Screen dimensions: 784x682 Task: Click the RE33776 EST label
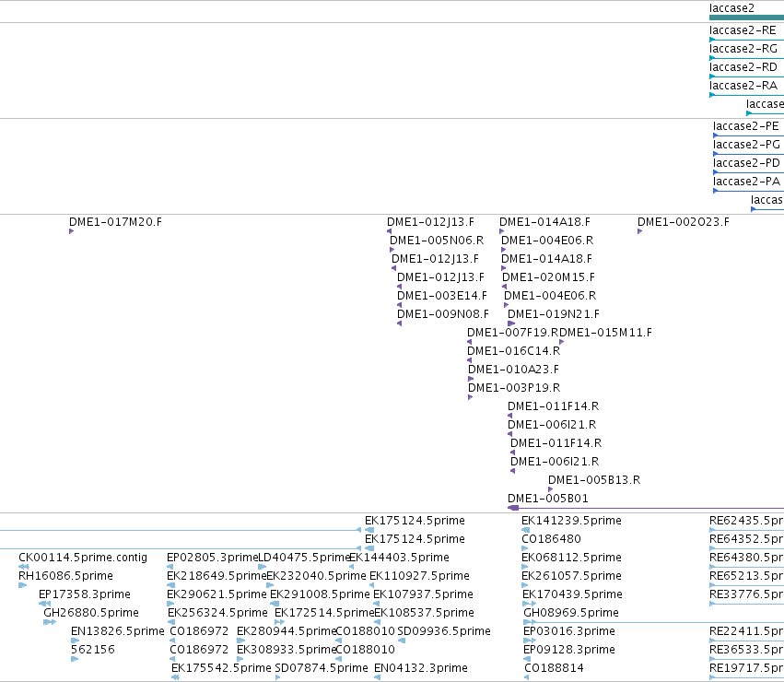click(x=746, y=594)
